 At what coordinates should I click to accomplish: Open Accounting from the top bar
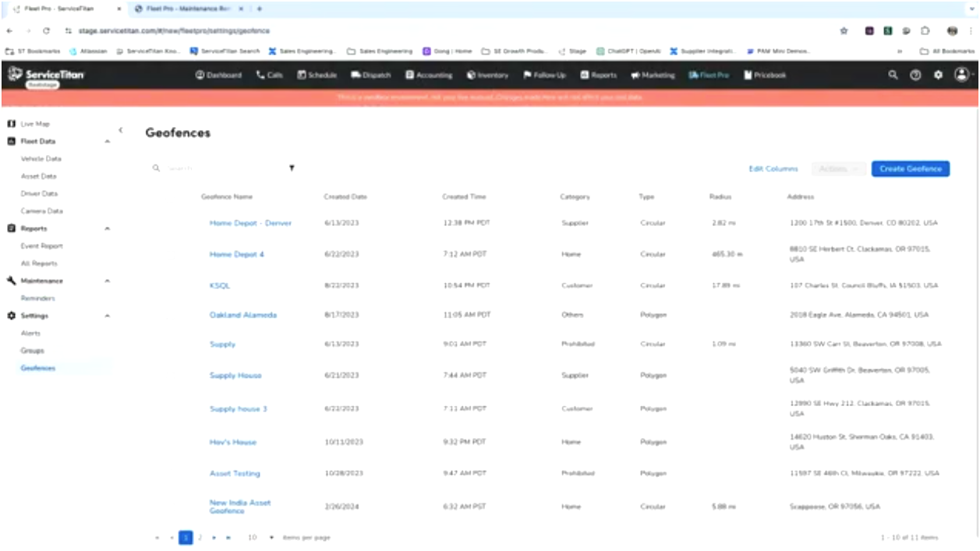429,76
